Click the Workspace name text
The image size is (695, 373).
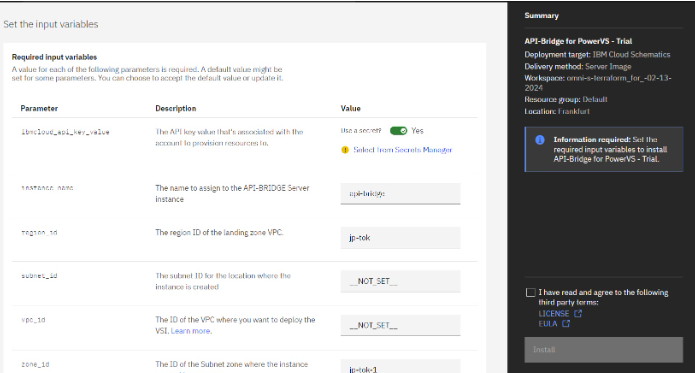(598, 83)
